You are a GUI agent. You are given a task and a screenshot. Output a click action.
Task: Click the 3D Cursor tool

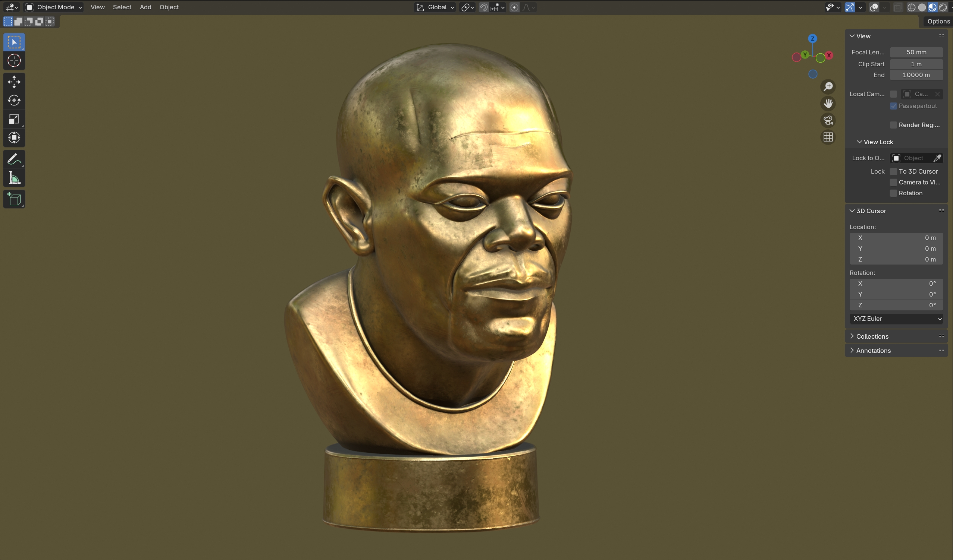[x=14, y=60]
